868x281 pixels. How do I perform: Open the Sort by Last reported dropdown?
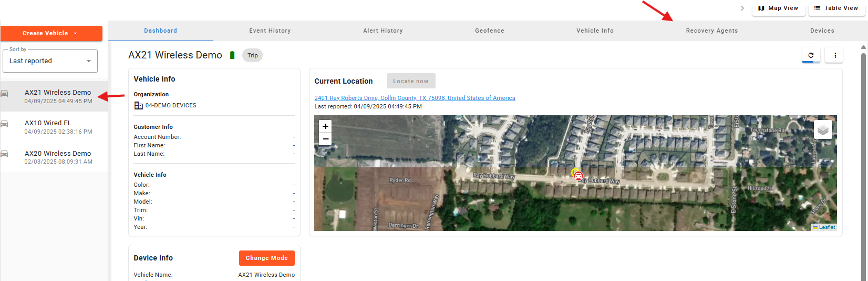(x=50, y=61)
